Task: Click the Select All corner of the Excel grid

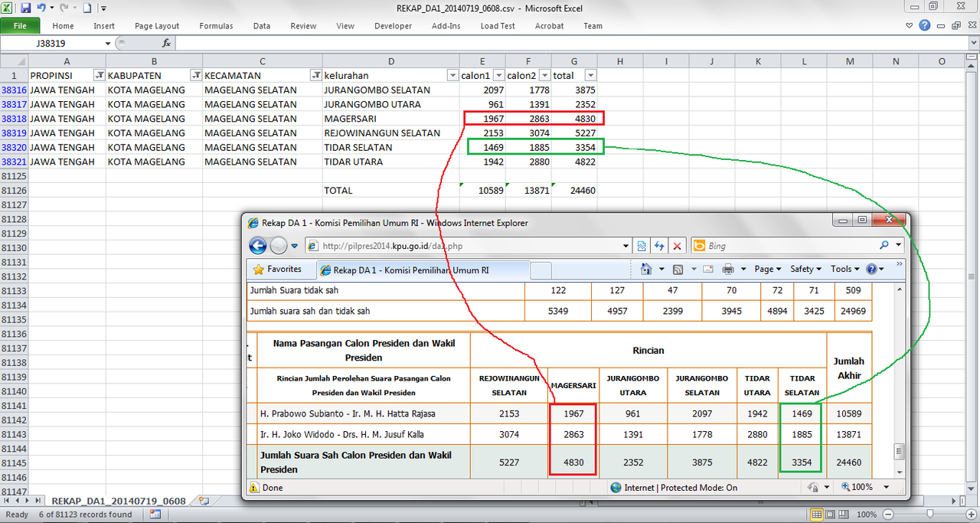Action: pos(14,61)
